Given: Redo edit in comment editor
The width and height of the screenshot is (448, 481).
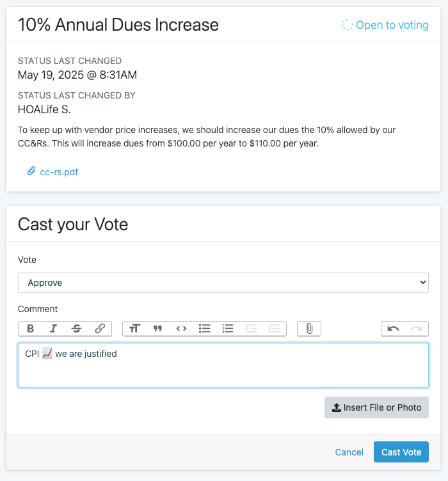Looking at the screenshot, I should pos(417,329).
